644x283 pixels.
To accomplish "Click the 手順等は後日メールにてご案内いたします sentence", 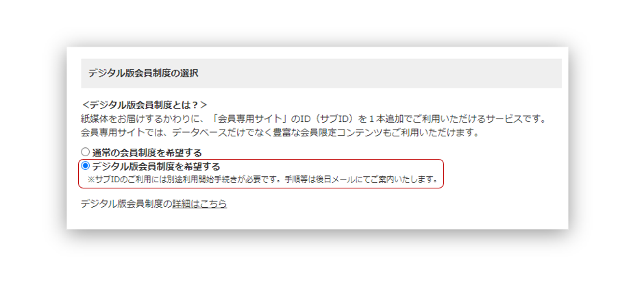I will [362, 180].
